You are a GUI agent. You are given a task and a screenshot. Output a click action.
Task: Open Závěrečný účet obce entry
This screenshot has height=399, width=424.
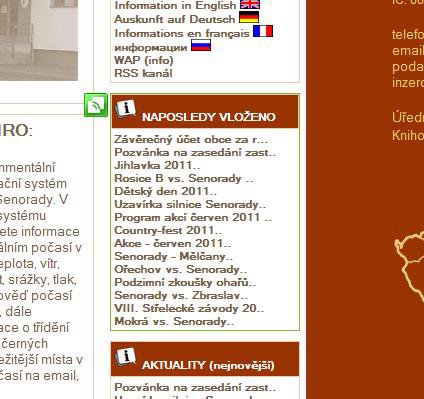click(x=191, y=139)
